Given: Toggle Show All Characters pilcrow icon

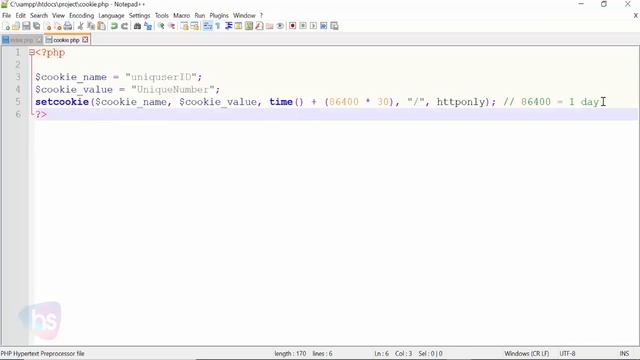Looking at the screenshot, I should (218, 26).
